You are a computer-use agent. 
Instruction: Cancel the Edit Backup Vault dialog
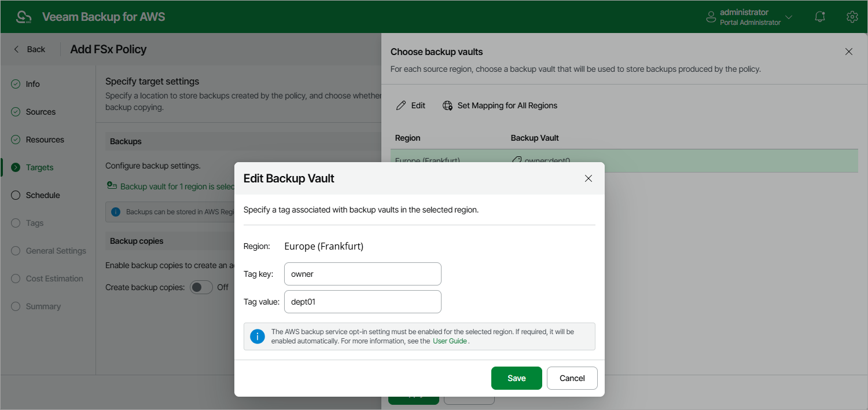(572, 378)
